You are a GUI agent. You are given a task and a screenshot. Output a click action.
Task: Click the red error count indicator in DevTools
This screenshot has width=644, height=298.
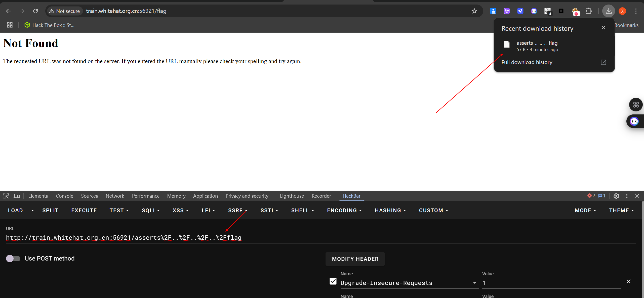(x=591, y=196)
